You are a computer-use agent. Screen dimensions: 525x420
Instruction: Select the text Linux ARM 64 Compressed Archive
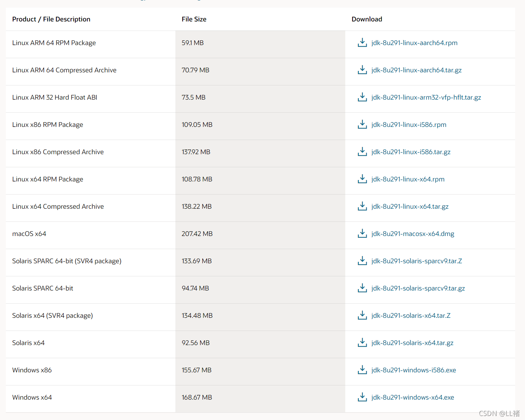coord(64,70)
